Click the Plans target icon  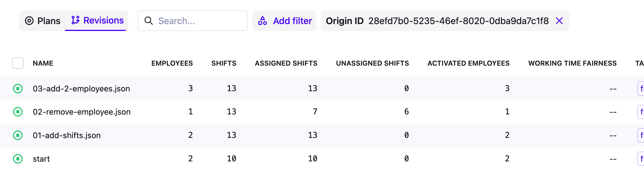29,21
